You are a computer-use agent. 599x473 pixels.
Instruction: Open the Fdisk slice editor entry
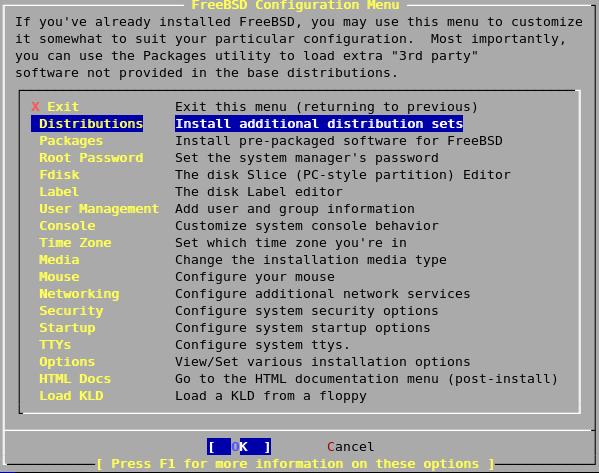pyautogui.click(x=59, y=175)
